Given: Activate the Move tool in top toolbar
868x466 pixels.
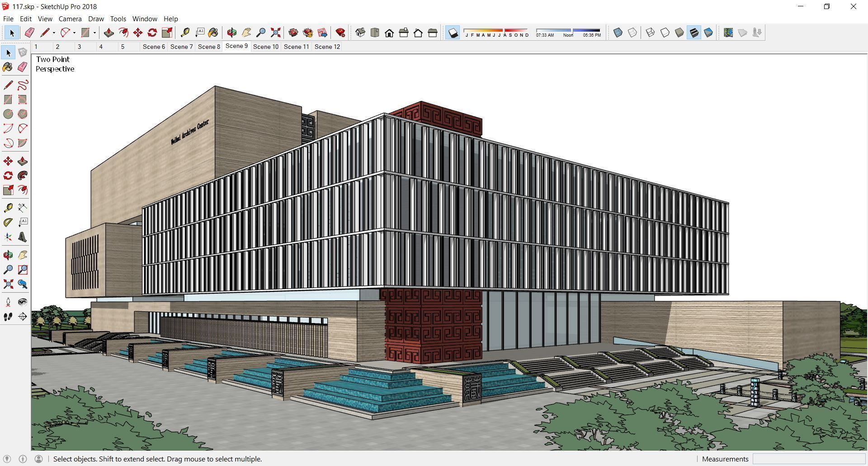Looking at the screenshot, I should tap(138, 33).
